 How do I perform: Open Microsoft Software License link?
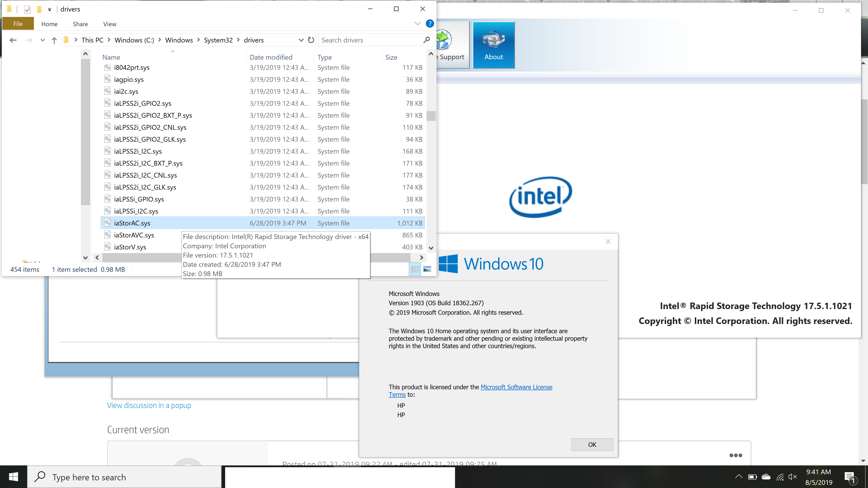point(516,387)
